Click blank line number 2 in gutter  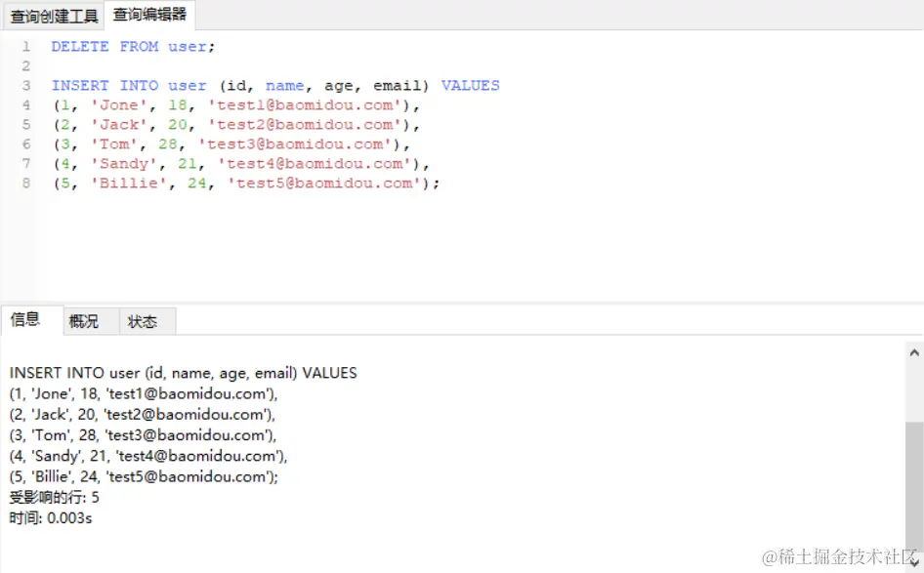click(x=26, y=66)
